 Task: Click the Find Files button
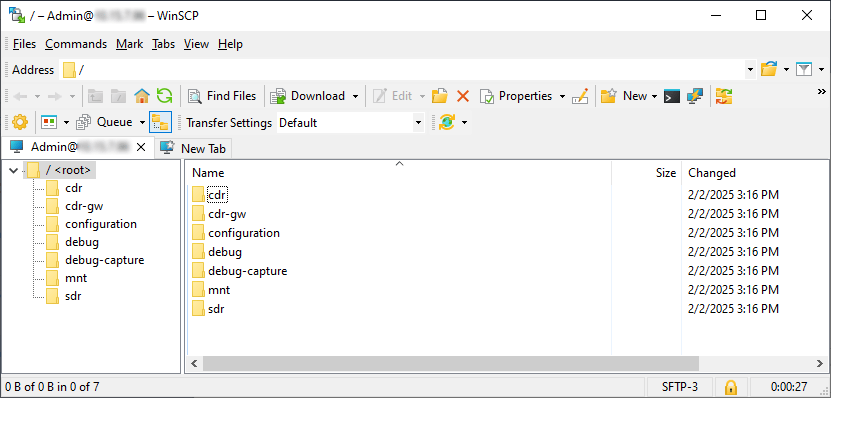tap(222, 96)
